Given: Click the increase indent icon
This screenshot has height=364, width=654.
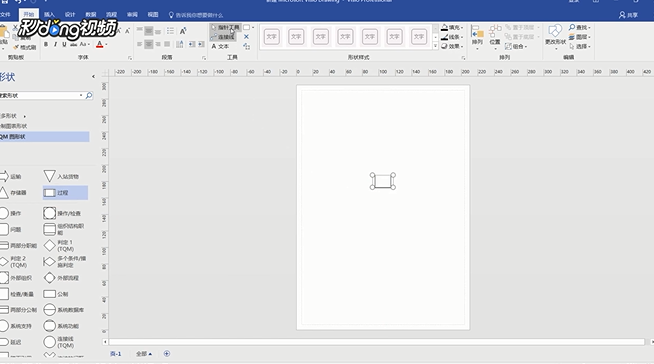Looking at the screenshot, I should click(201, 44).
